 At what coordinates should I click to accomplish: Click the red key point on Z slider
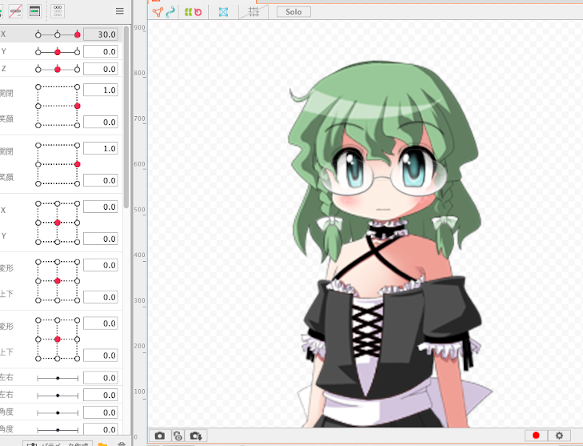(57, 69)
